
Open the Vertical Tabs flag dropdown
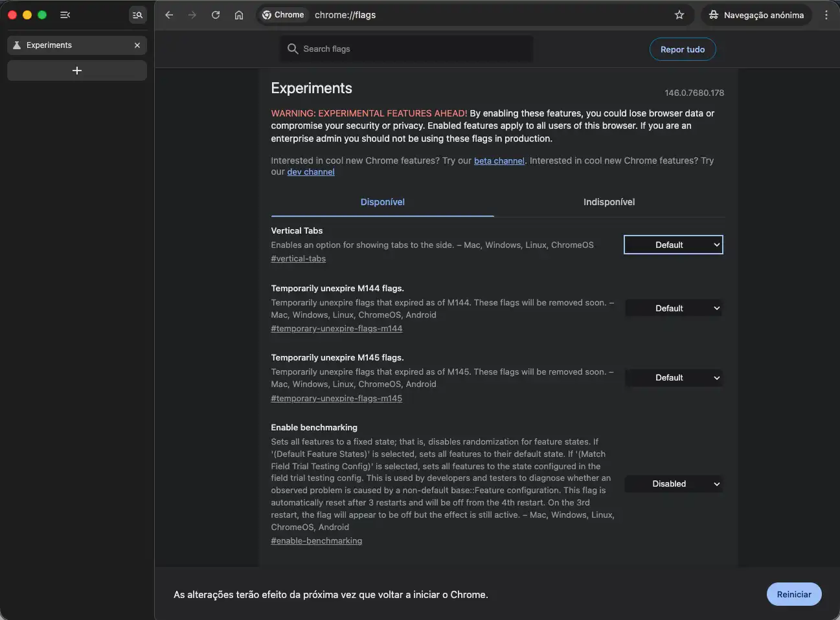pyautogui.click(x=673, y=245)
